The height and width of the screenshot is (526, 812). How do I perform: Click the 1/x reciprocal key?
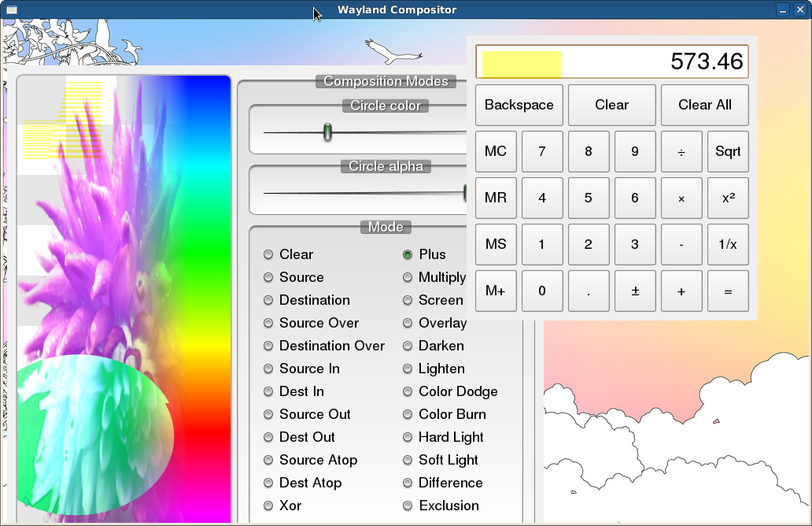click(x=728, y=244)
